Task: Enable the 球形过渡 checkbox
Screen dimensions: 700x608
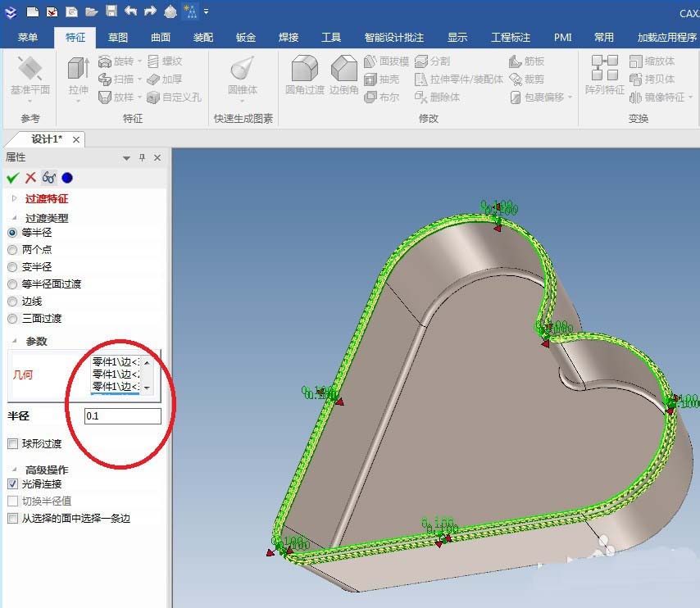Action: [12, 444]
